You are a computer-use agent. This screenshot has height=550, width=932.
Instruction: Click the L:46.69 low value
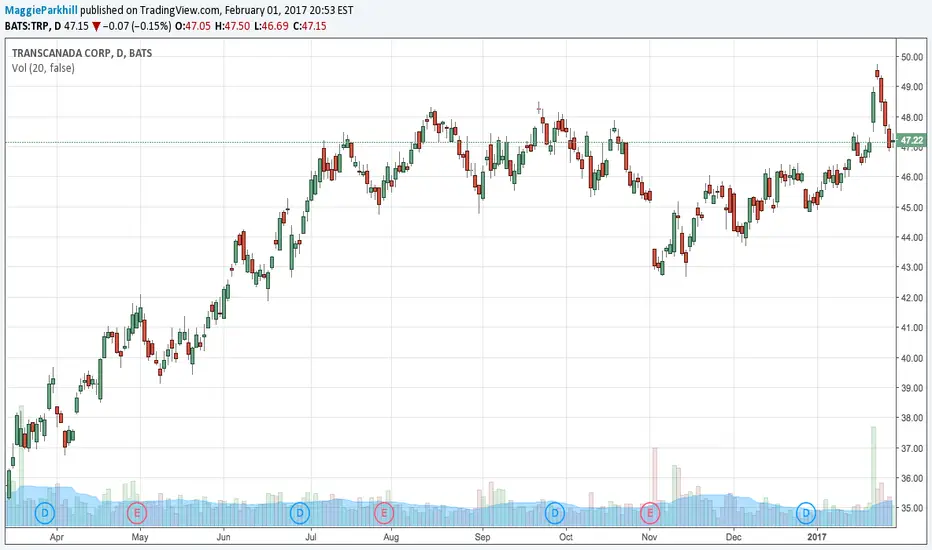(x=271, y=26)
